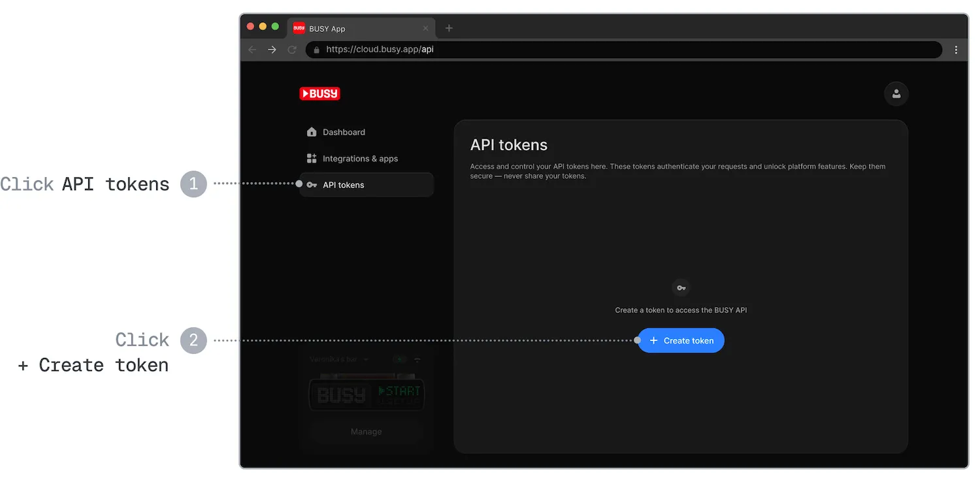Click the API tokens page heading

[x=509, y=145]
